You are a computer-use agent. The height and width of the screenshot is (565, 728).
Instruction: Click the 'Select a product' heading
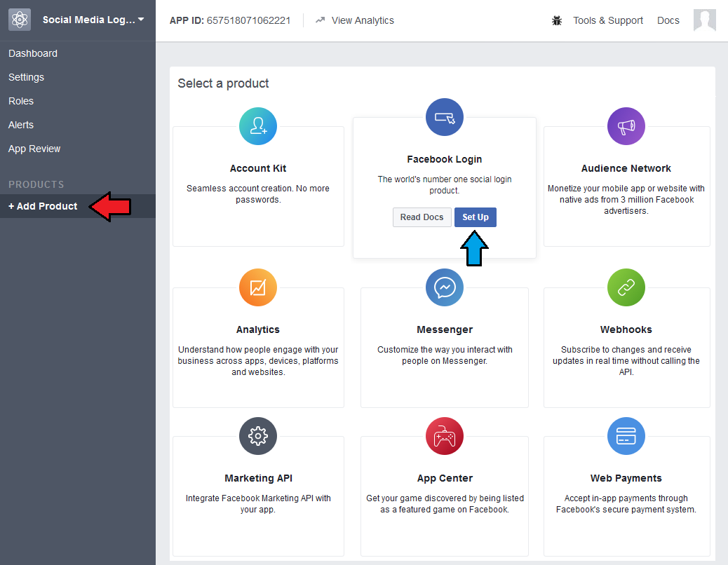[223, 83]
